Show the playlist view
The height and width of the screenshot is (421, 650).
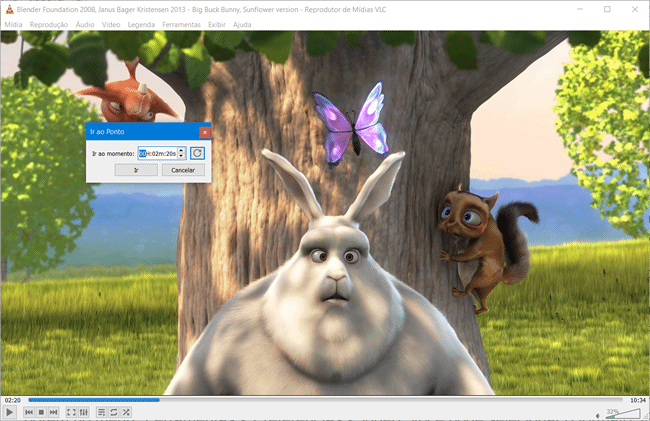[100, 412]
